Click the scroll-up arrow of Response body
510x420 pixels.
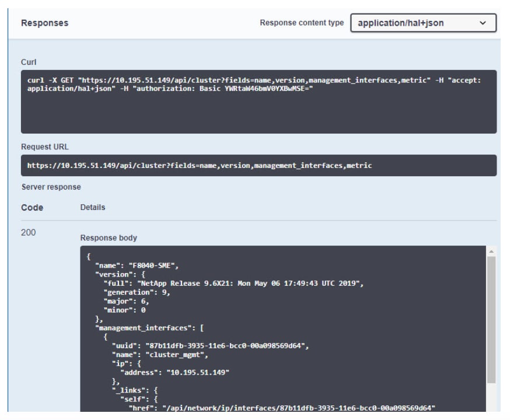click(491, 251)
